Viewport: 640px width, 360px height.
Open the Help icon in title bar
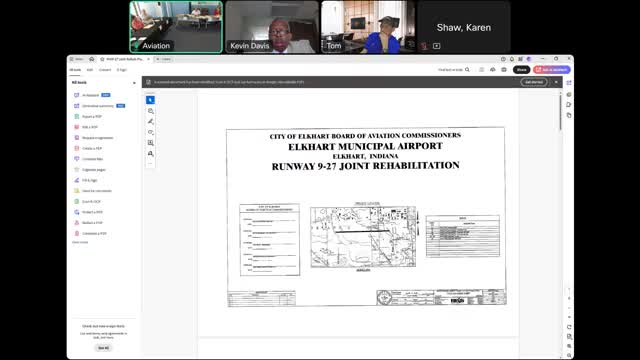pos(503,59)
